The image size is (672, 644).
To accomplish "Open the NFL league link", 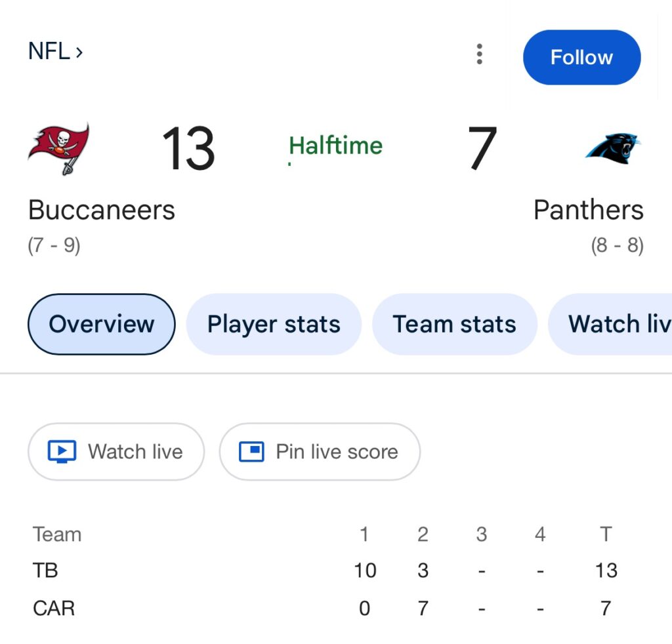I will click(55, 51).
